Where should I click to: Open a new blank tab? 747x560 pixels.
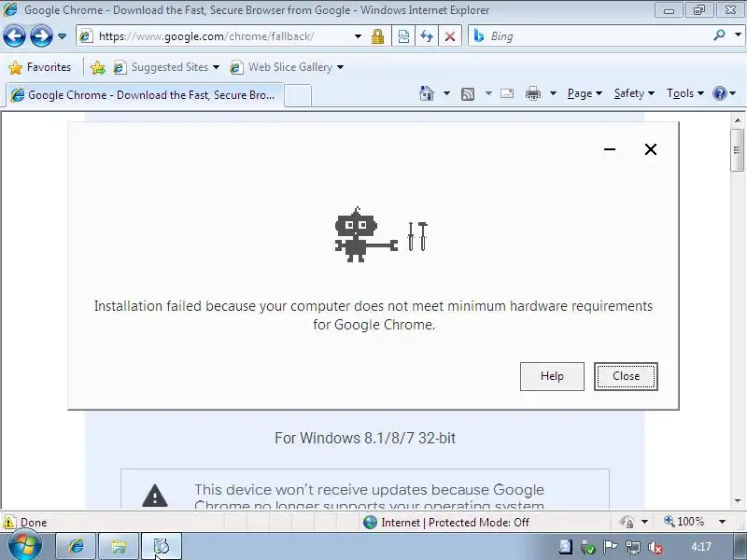298,95
